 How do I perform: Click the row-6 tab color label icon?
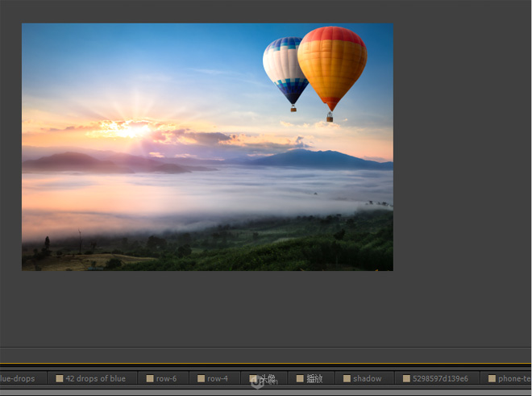pyautogui.click(x=150, y=378)
